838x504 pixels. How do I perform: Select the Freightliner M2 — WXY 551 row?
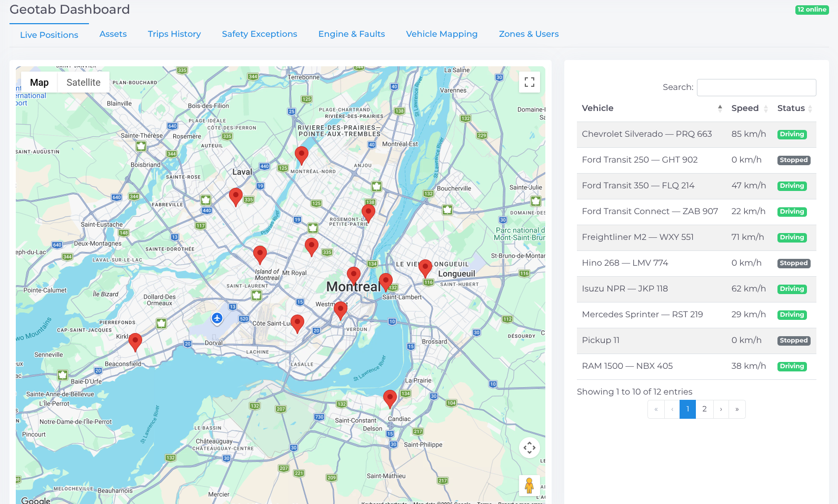pos(696,237)
